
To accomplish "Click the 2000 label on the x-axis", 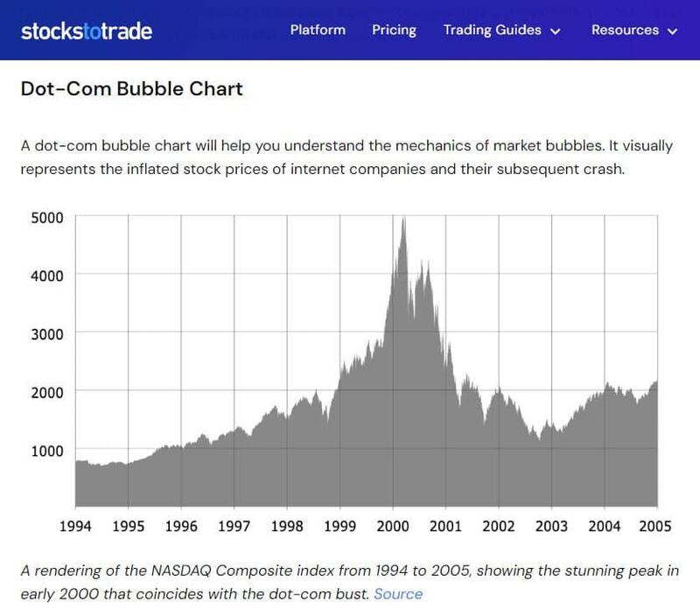I will pos(392,526).
